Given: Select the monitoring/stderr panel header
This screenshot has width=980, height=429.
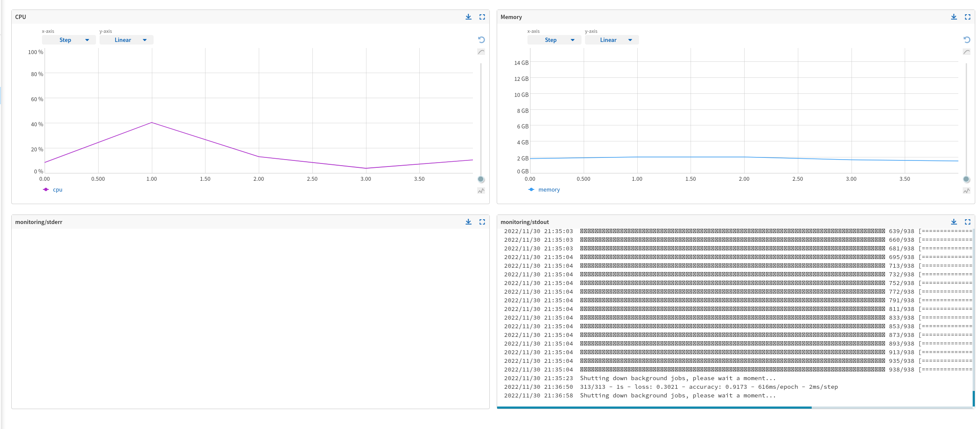Looking at the screenshot, I should (x=40, y=221).
